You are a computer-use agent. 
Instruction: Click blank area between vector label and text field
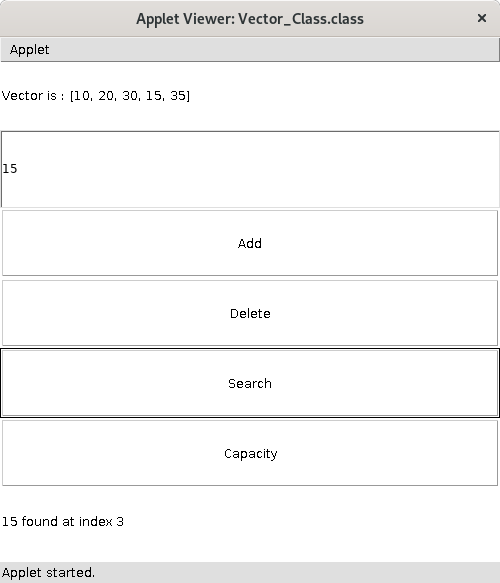tap(250, 117)
